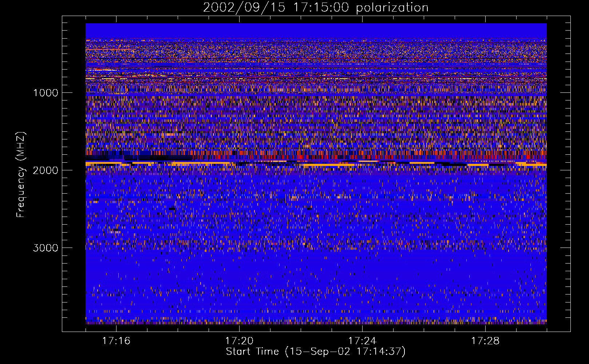Select the 3000 frequency tick label
Screen dimensions: 589x364
tap(46, 248)
